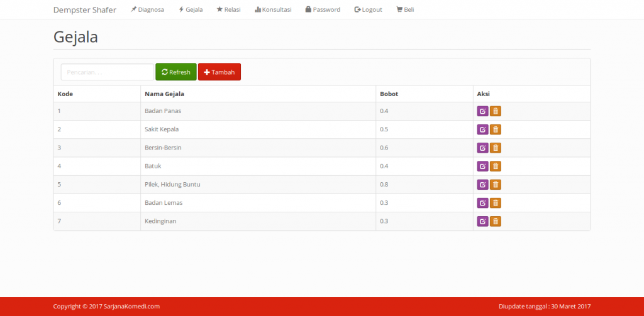This screenshot has width=644, height=316.
Task: Open the Diagnosa menu
Action: pyautogui.click(x=147, y=9)
